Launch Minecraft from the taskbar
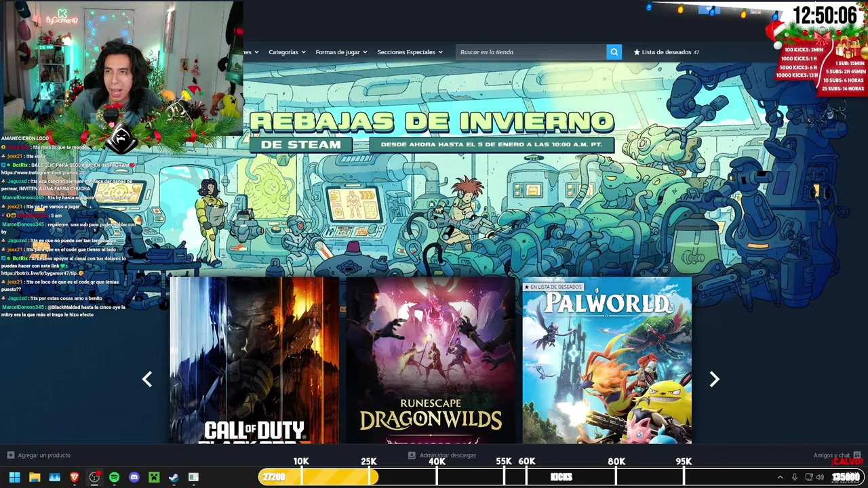The image size is (868, 488). point(154,477)
